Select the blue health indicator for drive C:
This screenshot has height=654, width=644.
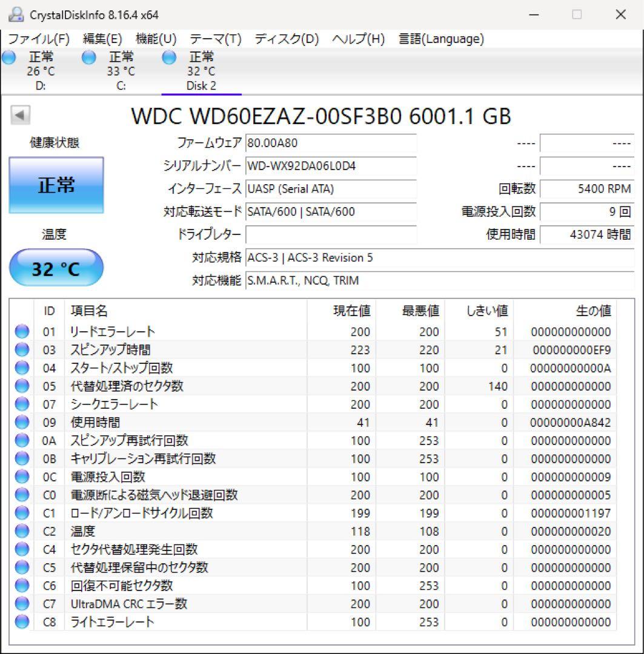click(x=88, y=57)
